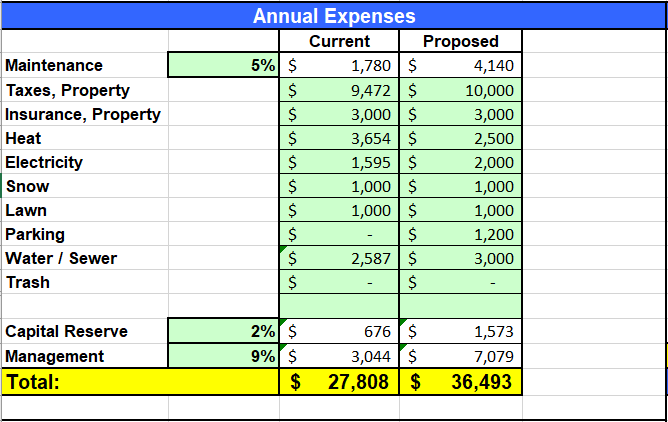Select proposed Management value 7,079
The image size is (668, 422).
click(461, 356)
